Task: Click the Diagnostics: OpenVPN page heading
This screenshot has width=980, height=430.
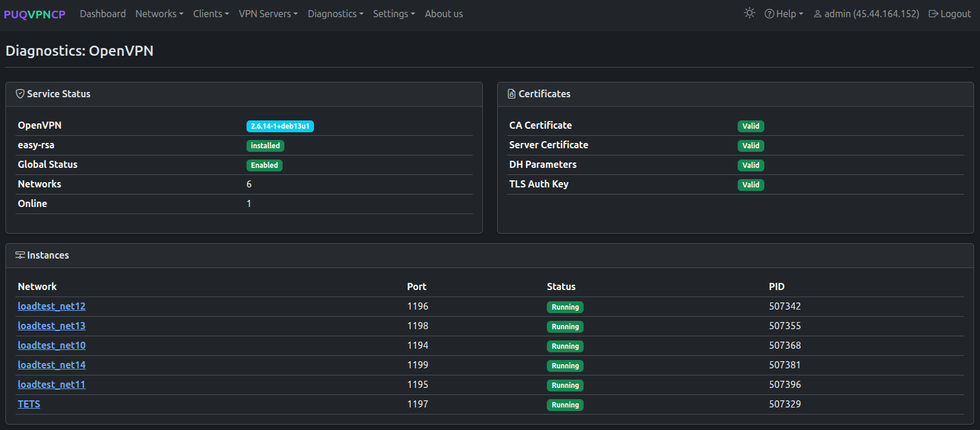Action: [x=79, y=51]
